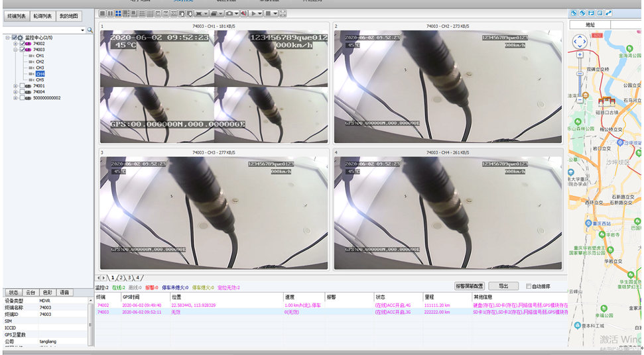Open the 语音 tab
644x355 pixels.
[64, 292]
